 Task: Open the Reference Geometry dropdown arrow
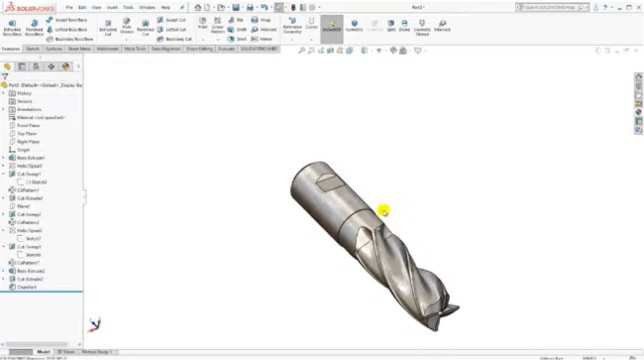(x=292, y=40)
